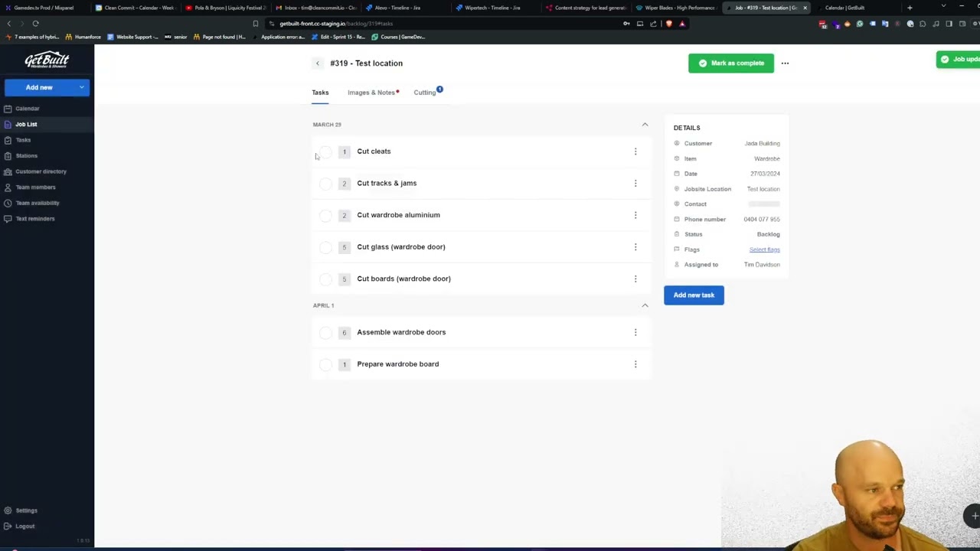Mark Assemble wardrobe doors as done

point(326,332)
